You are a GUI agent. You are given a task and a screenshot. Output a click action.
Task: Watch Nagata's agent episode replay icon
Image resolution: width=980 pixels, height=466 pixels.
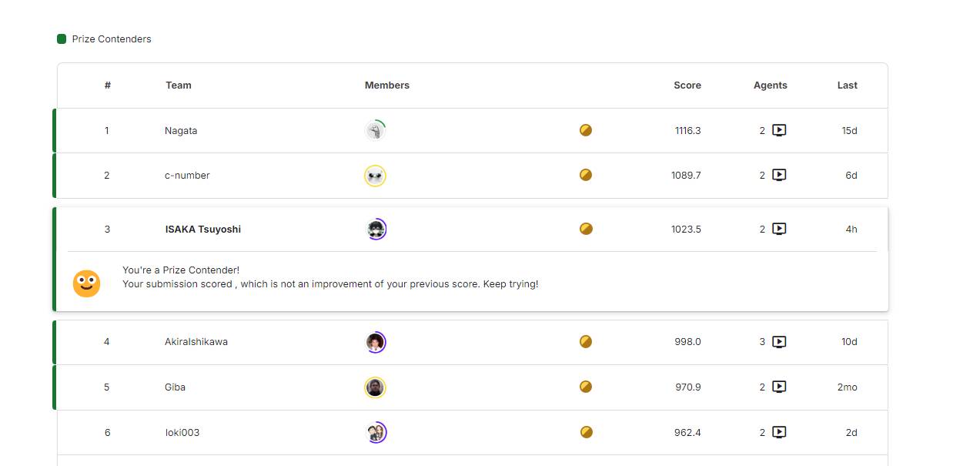pyautogui.click(x=779, y=130)
